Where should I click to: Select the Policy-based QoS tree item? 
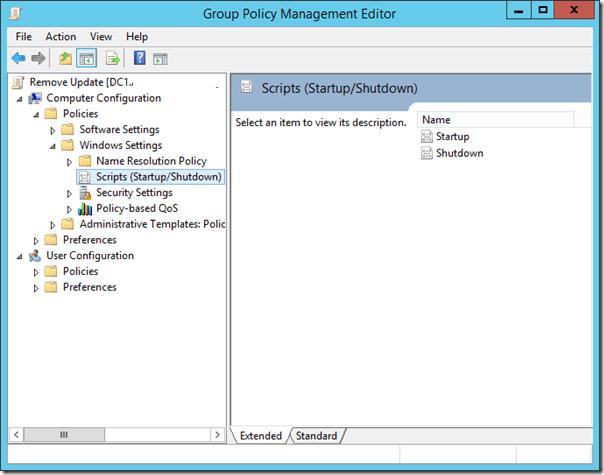coord(137,208)
